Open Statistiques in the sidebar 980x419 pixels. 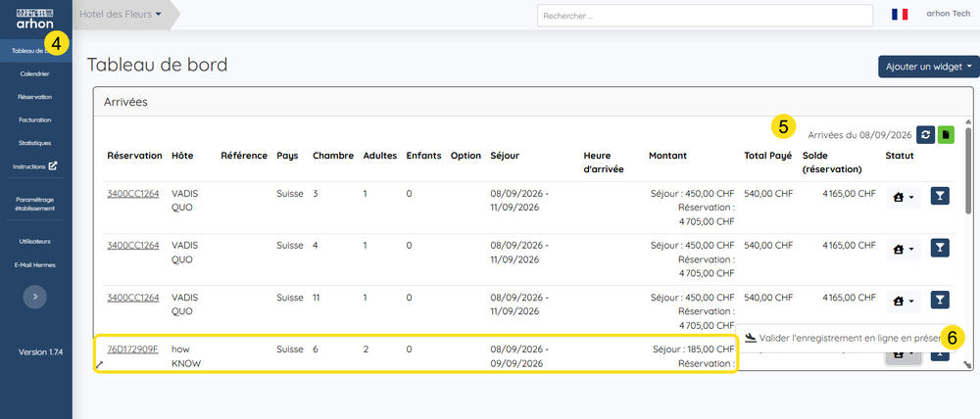[x=35, y=143]
